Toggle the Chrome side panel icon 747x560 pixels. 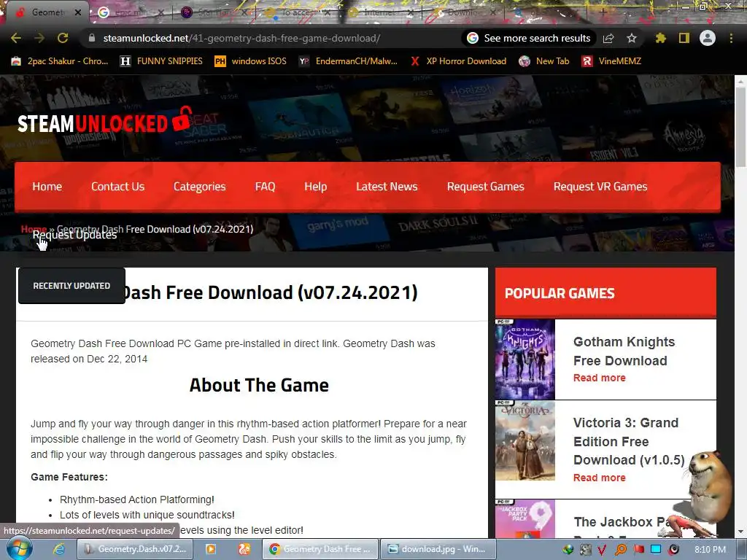[684, 38]
